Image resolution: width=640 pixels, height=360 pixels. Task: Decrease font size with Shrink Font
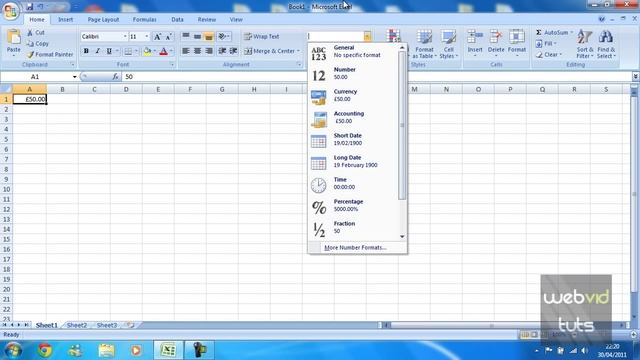click(168, 37)
